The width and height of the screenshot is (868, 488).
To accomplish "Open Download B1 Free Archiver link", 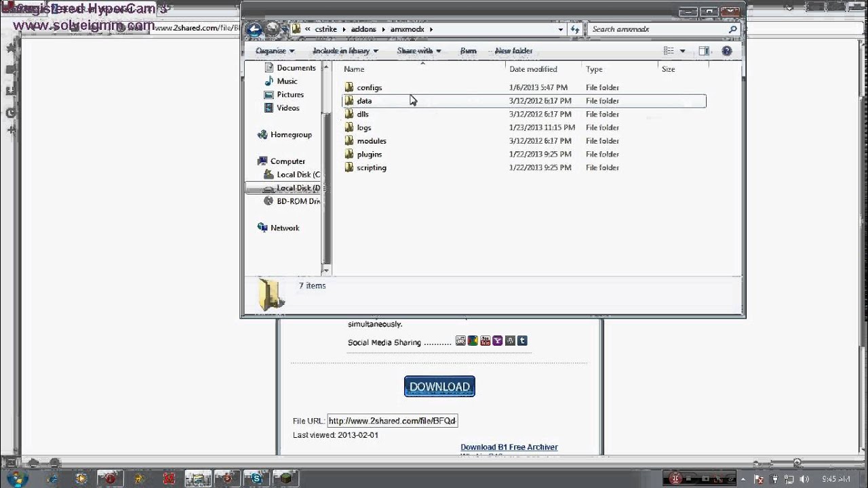I will pyautogui.click(x=509, y=447).
